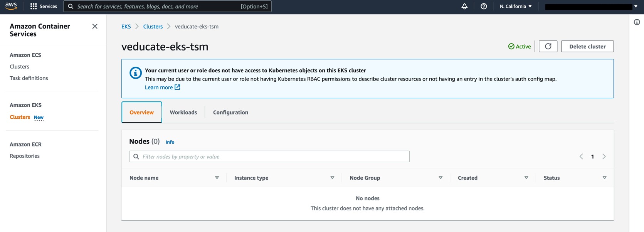
Task: Click the Services label in top bar
Action: pos(48,6)
